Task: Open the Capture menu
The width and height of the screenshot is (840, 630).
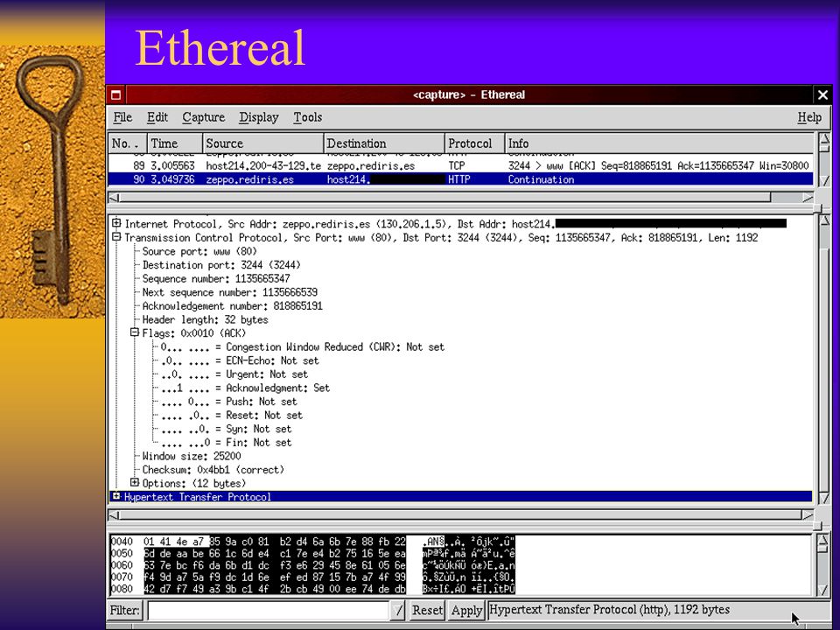Action: coord(204,117)
